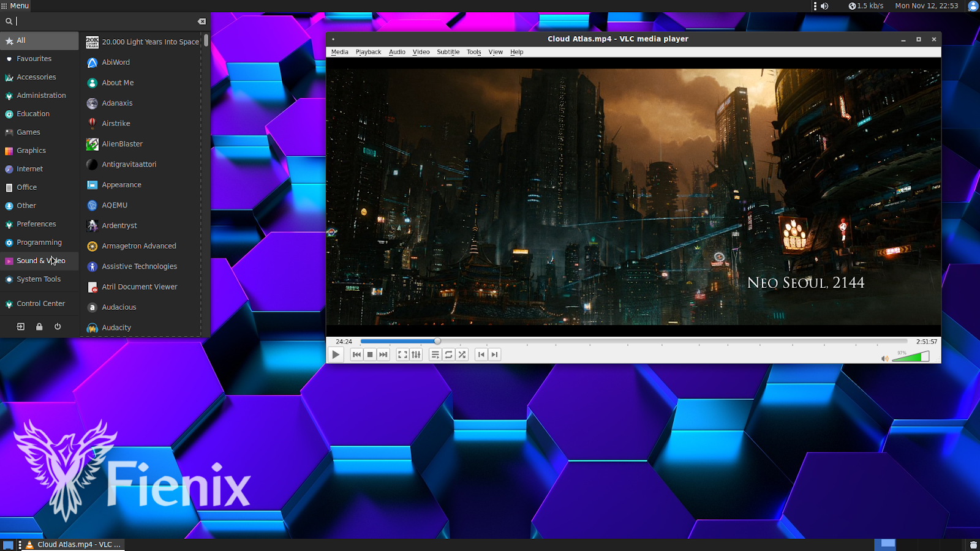Enable random playback order in VLC

(x=462, y=354)
